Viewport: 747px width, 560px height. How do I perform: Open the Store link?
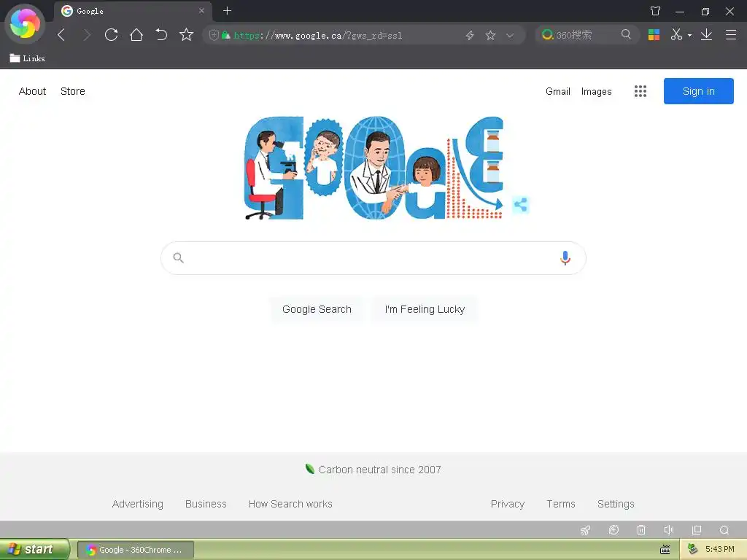coord(73,91)
